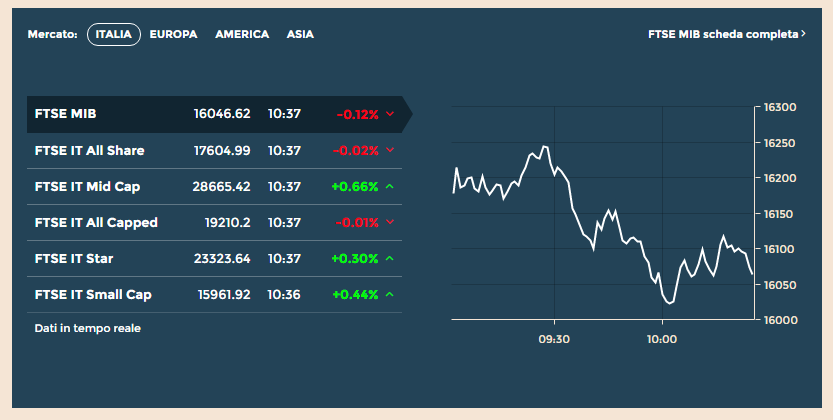The width and height of the screenshot is (833, 420).
Task: Click the +0.66% change value for Mid Cap
Action: click(355, 187)
